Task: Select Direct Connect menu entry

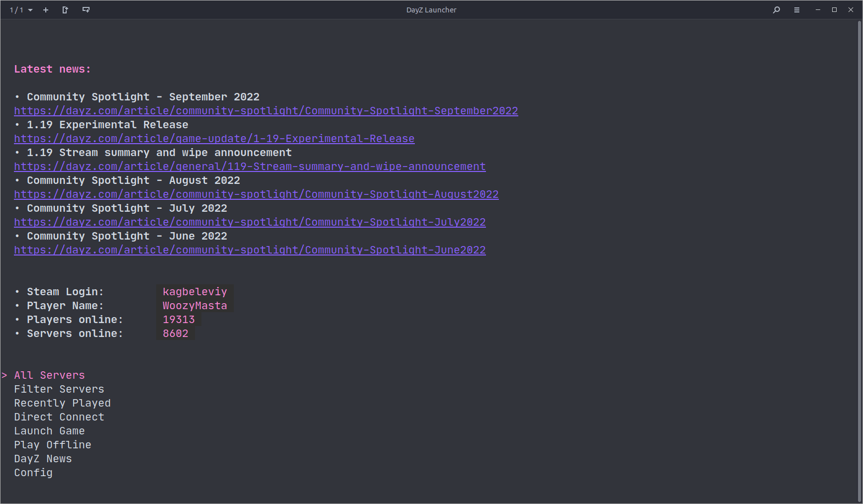Action: pyautogui.click(x=59, y=417)
